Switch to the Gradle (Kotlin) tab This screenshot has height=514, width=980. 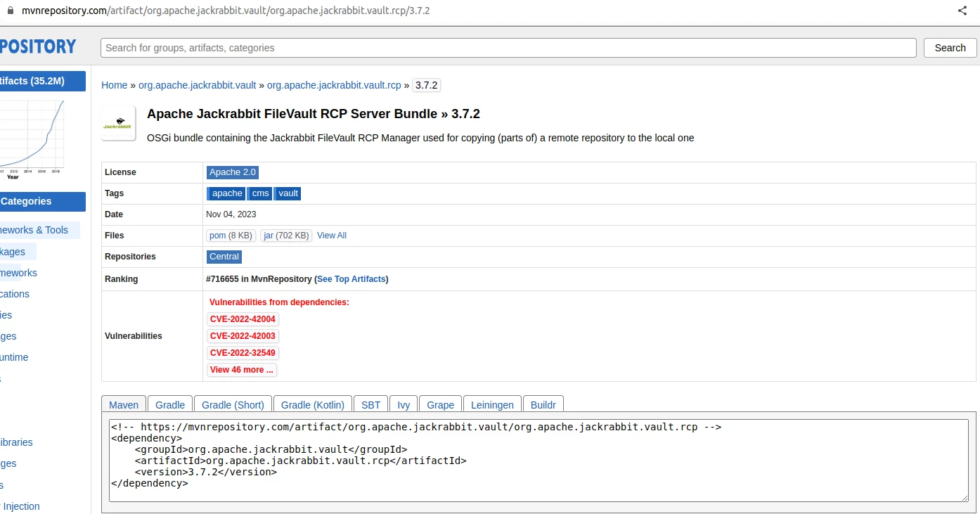pos(313,404)
